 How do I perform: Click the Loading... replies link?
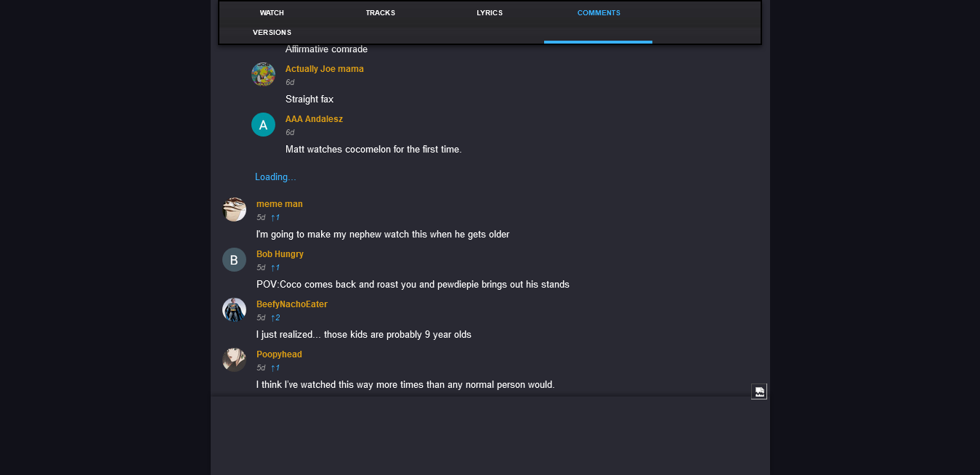(275, 177)
